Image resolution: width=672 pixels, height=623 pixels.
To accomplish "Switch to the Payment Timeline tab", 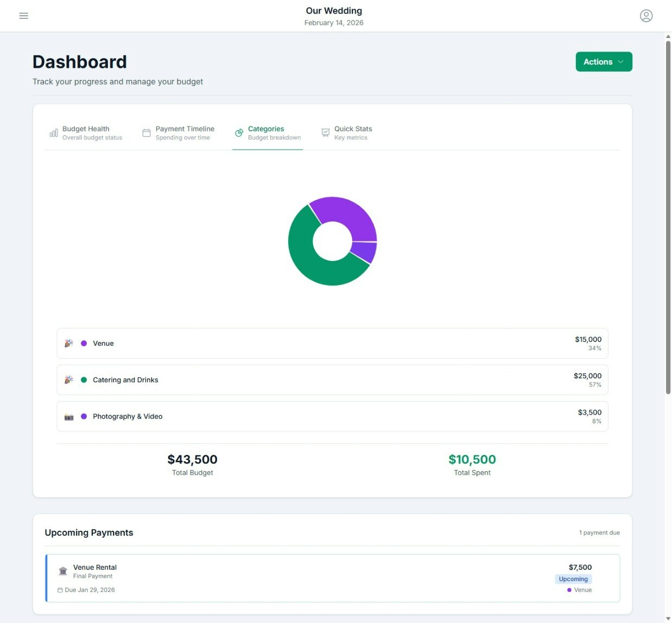I will coord(185,132).
